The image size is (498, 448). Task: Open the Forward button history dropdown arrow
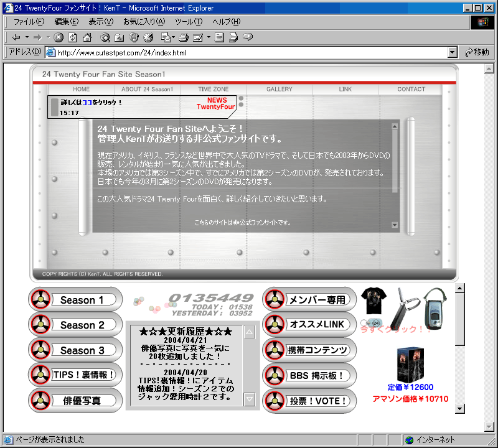[x=49, y=37]
